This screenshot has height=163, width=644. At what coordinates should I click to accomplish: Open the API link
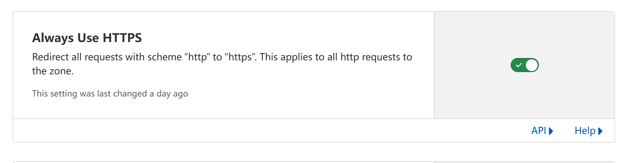pos(542,131)
